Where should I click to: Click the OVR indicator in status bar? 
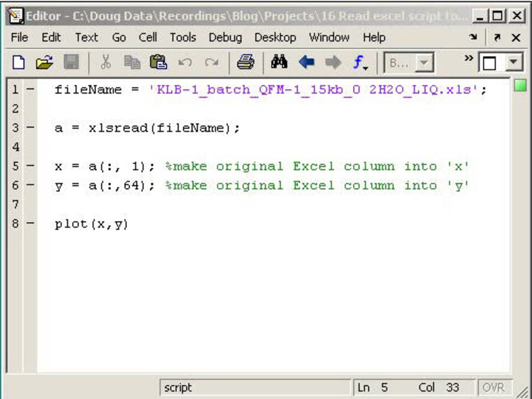493,387
